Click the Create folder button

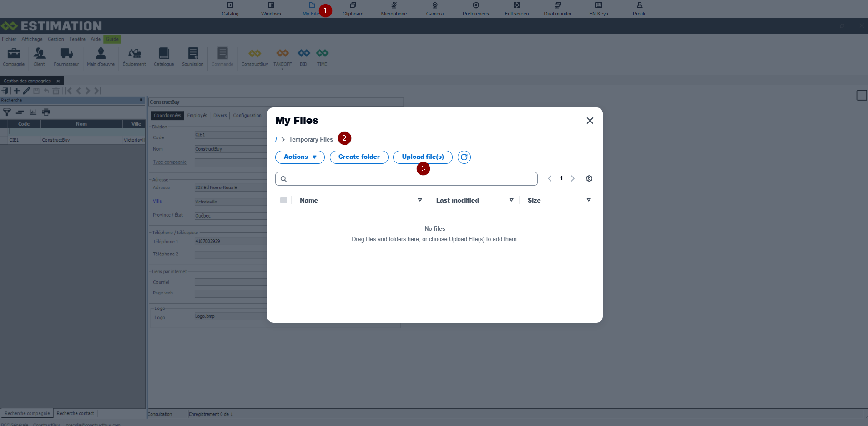359,157
